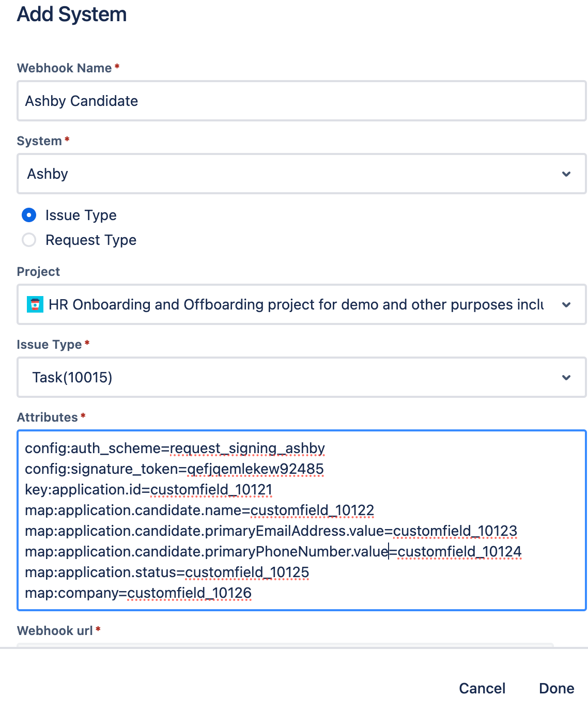Click the Attributes field label
This screenshot has height=712, width=588.
46,417
